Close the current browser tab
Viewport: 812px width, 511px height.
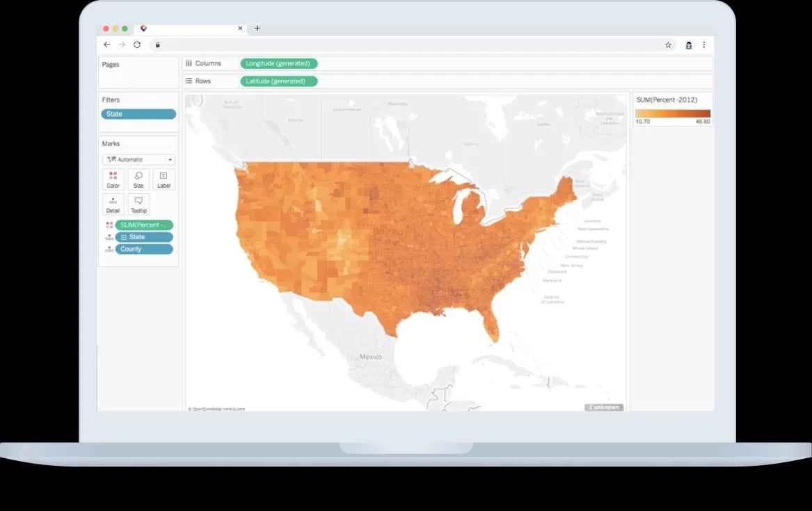click(x=240, y=29)
